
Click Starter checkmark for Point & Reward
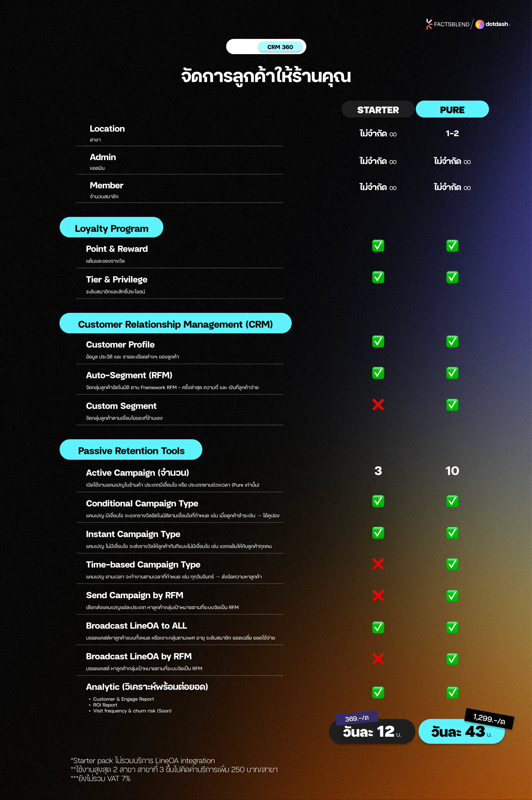(378, 245)
